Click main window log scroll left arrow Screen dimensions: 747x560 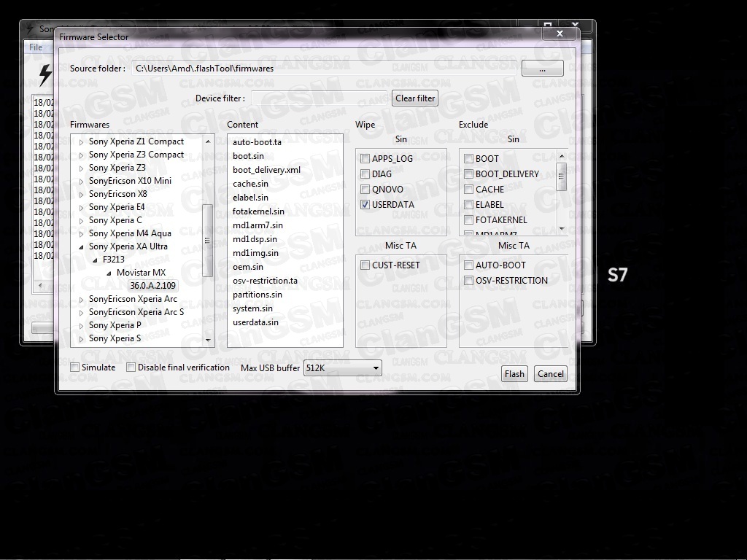40,285
